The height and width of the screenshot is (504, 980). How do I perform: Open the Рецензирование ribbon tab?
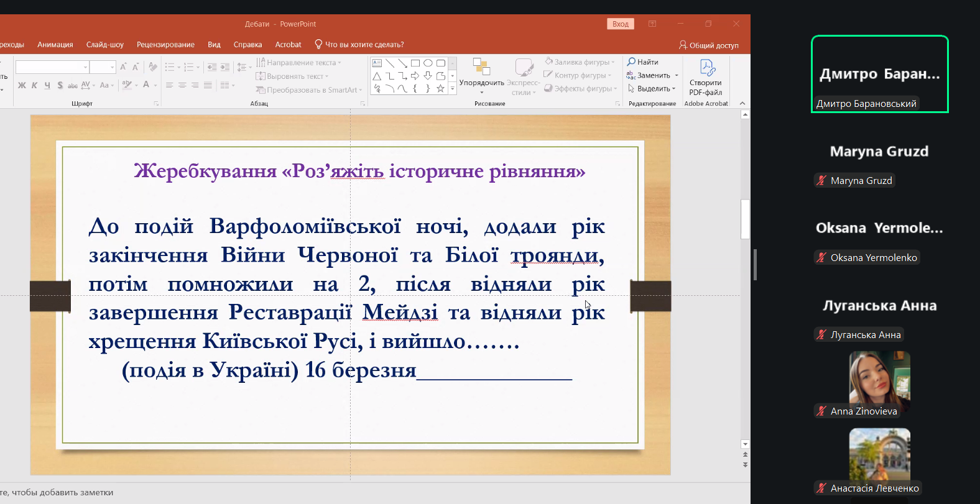pyautogui.click(x=165, y=45)
